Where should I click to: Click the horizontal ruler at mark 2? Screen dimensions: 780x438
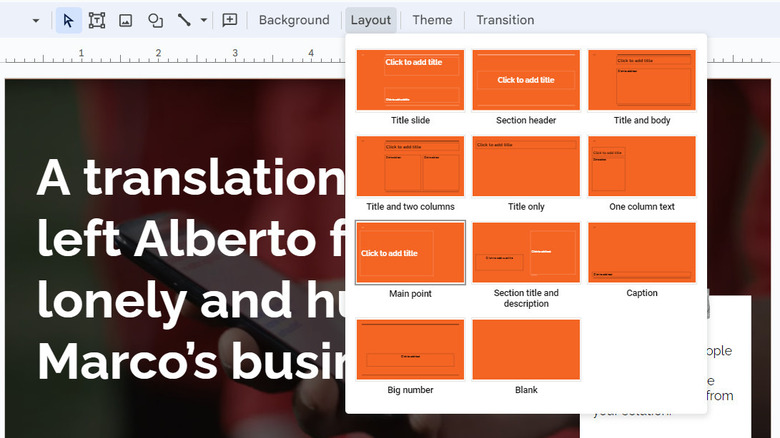point(158,54)
